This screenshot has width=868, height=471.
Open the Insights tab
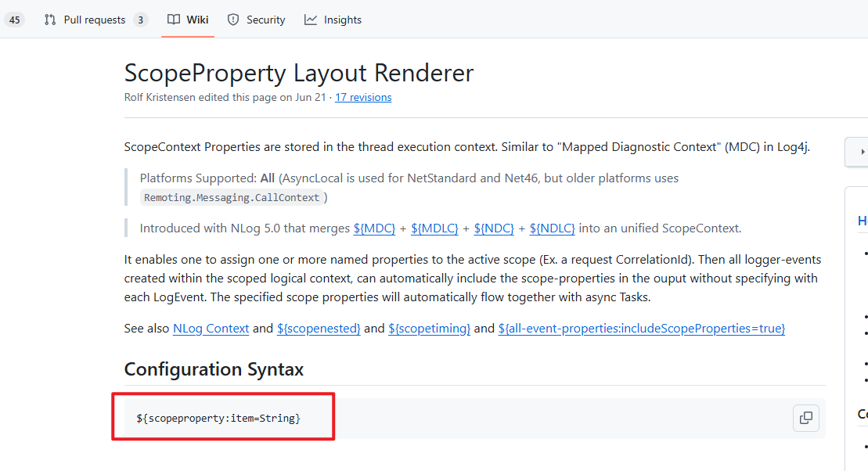coord(333,20)
